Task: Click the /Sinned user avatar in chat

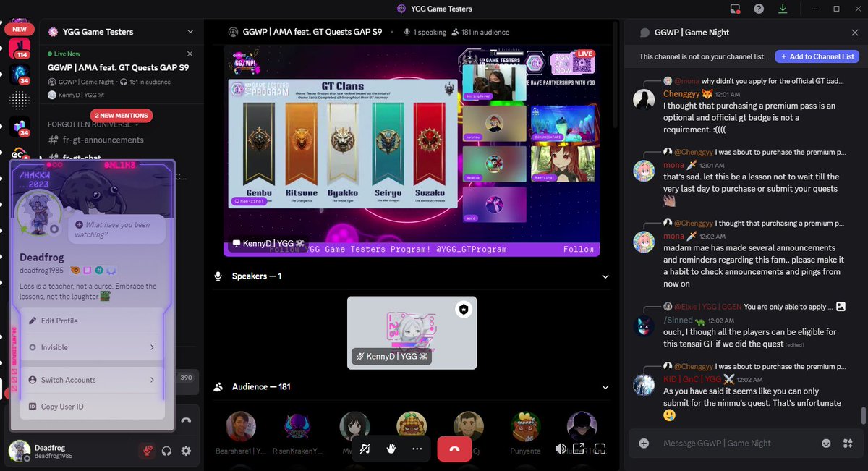Action: (x=644, y=326)
